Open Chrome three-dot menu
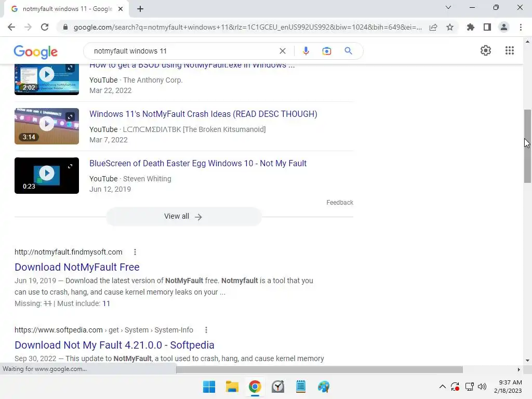The image size is (532, 399). pos(521,27)
